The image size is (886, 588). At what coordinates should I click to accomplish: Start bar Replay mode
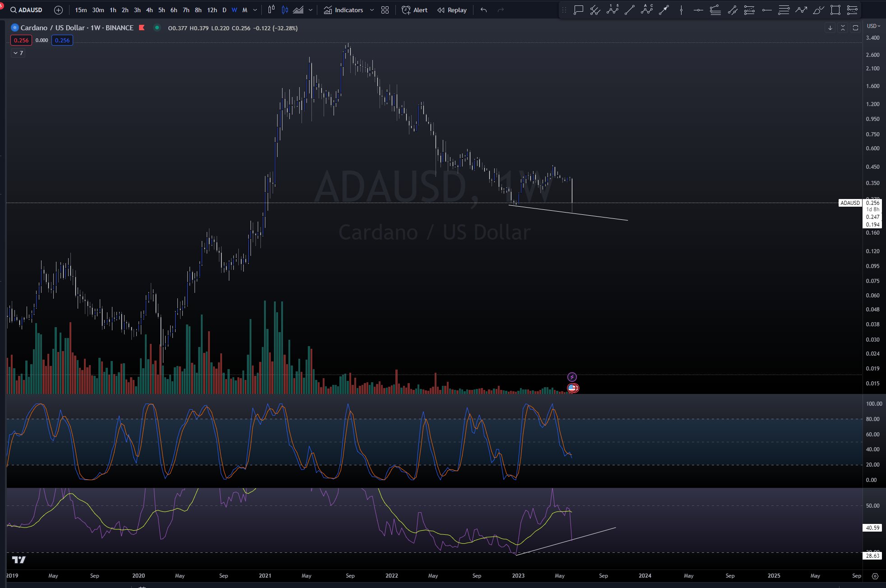[452, 10]
